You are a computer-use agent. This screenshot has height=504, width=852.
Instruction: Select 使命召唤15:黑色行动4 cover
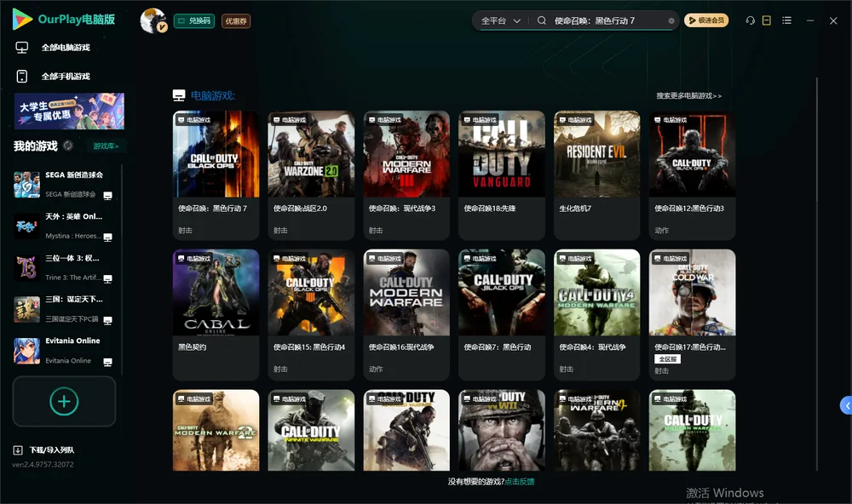pos(311,292)
